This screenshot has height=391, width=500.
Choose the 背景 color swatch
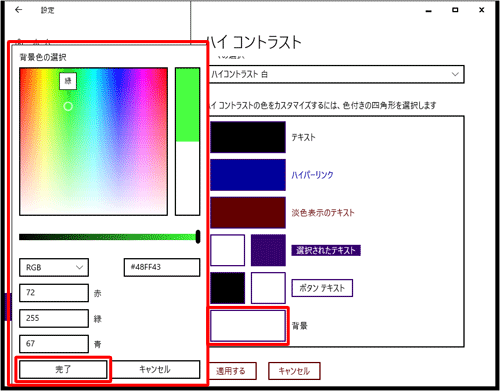coord(248,326)
